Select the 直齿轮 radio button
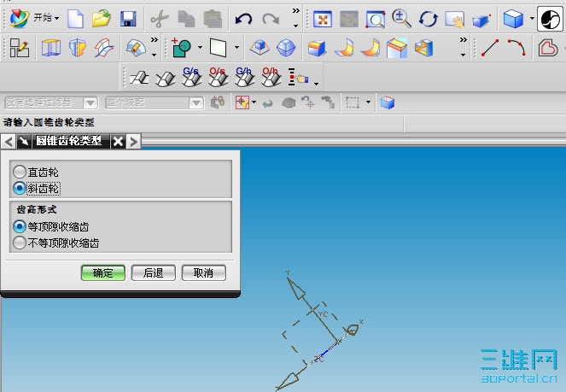 [x=19, y=172]
